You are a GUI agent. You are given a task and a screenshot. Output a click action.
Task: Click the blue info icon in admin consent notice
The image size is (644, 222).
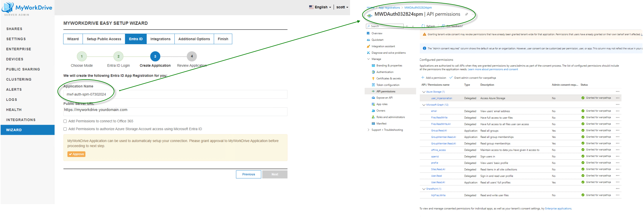[x=425, y=48]
